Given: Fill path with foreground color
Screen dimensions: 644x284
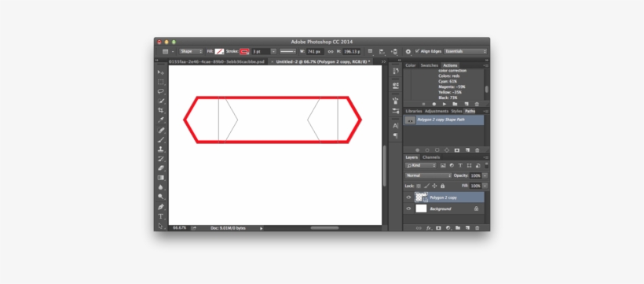Looking at the screenshot, I should click(417, 150).
